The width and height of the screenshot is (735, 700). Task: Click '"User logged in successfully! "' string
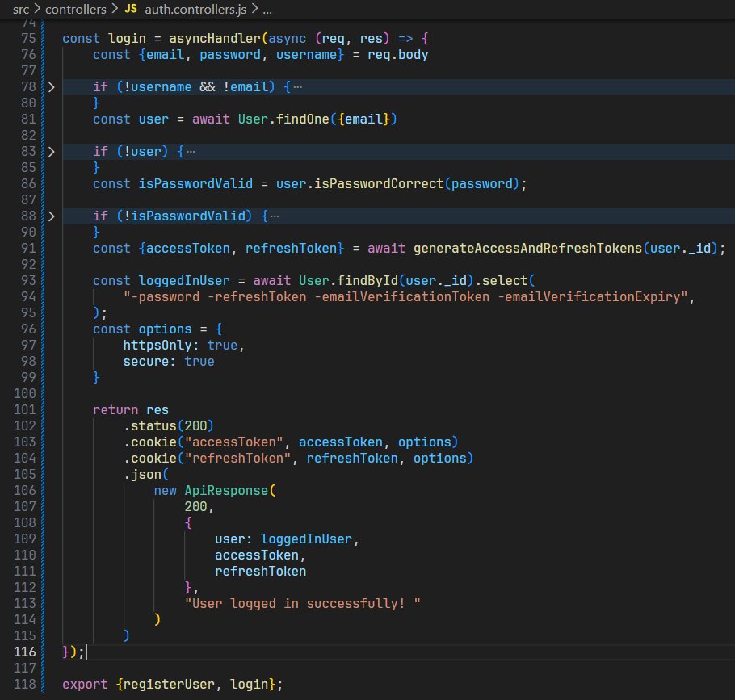tap(303, 604)
